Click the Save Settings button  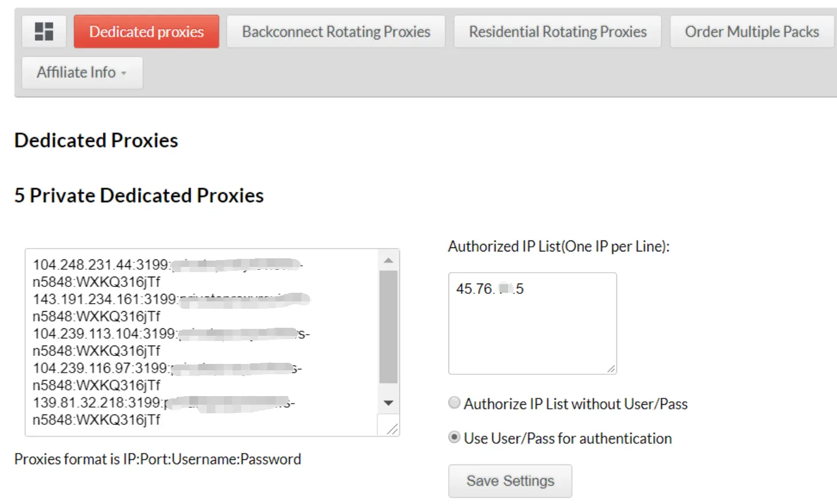(510, 481)
